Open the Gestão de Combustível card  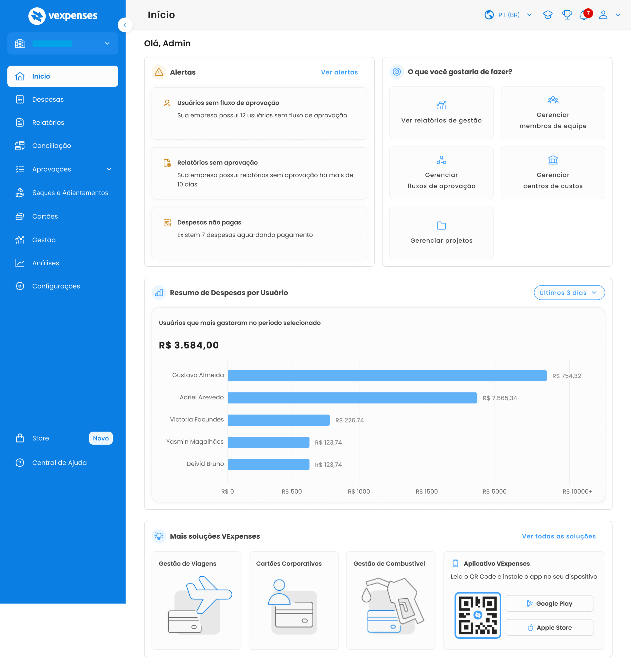coord(391,601)
